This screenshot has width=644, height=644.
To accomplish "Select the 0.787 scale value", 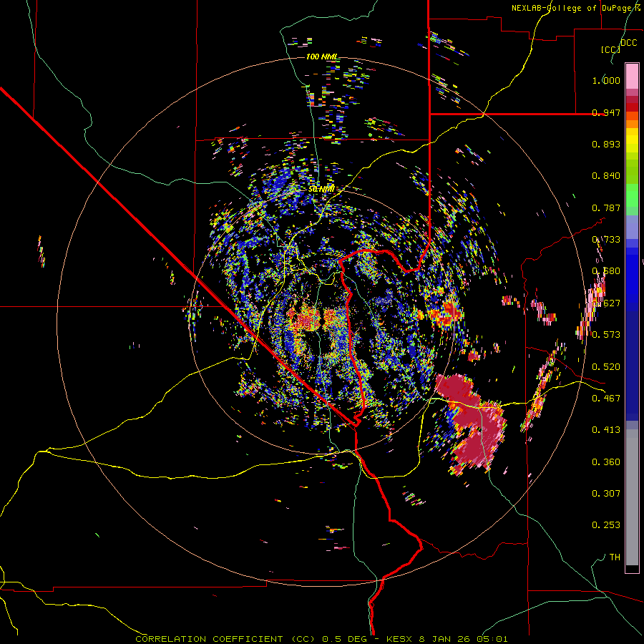I will click(606, 208).
